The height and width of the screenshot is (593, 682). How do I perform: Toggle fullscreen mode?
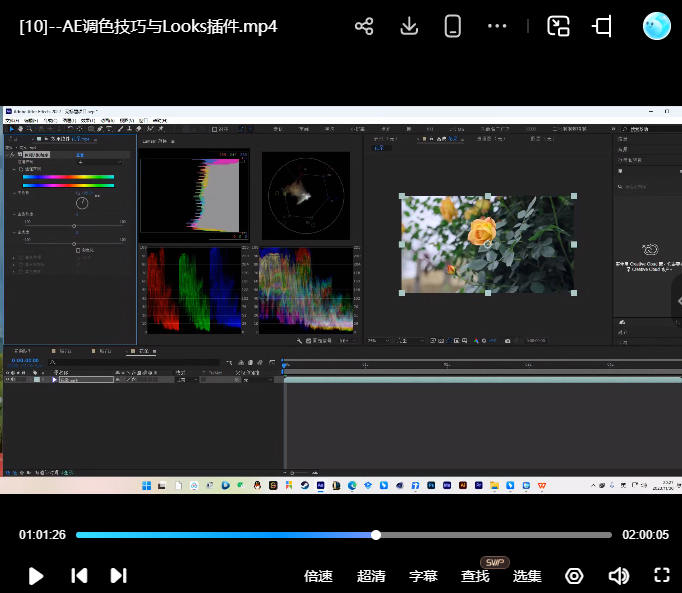pyautogui.click(x=661, y=575)
